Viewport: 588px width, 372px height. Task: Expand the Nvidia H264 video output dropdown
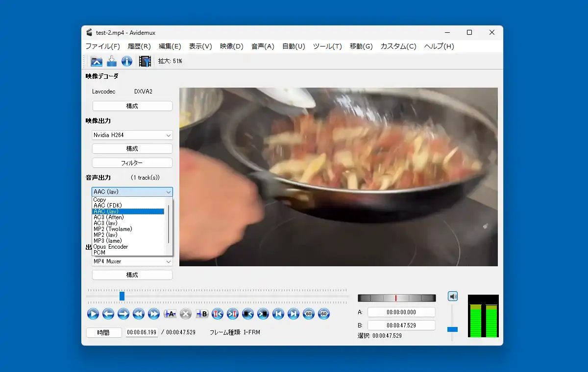point(132,135)
